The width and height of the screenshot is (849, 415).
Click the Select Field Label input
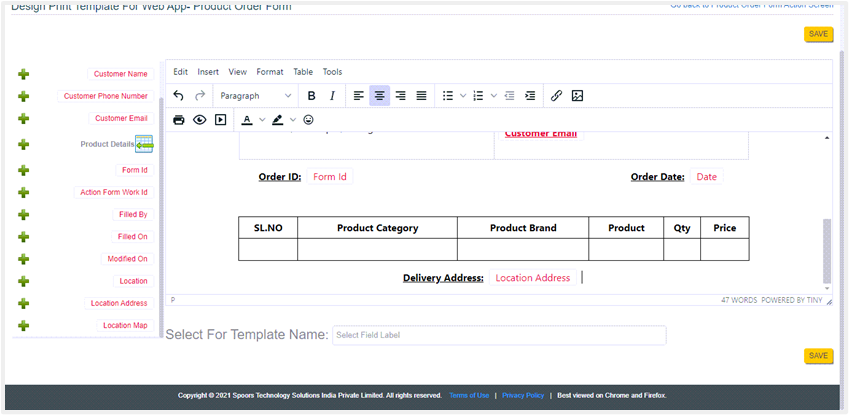[498, 335]
